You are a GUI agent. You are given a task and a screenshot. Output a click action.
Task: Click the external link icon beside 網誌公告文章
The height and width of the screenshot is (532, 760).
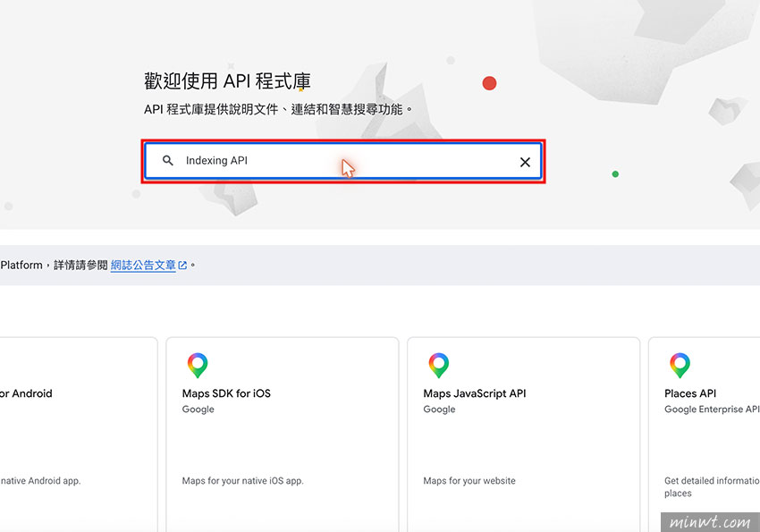click(x=182, y=265)
